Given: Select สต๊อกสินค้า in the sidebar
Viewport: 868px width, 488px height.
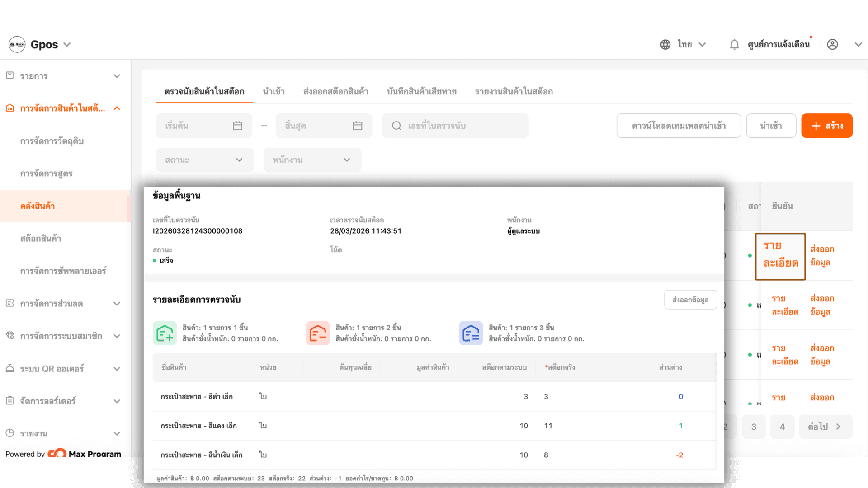Looking at the screenshot, I should [x=41, y=239].
